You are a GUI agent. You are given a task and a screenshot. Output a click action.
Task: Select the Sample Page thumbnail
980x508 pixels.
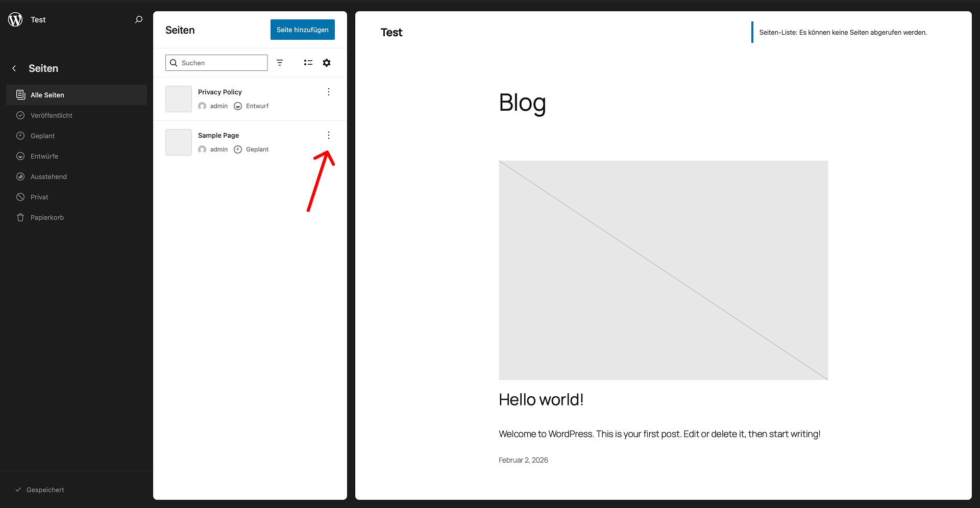(179, 142)
